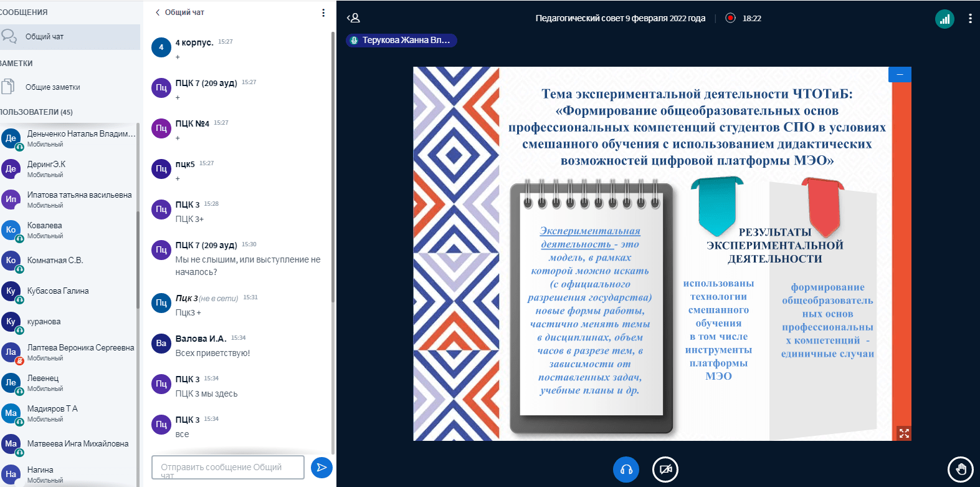Send the chat message with the arrow button
The width and height of the screenshot is (980, 487).
[x=321, y=468]
